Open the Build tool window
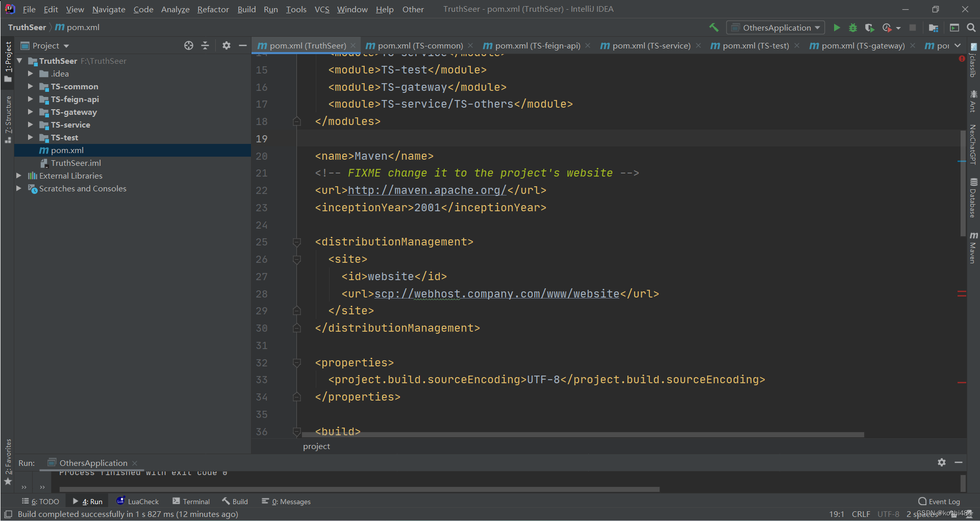 pyautogui.click(x=235, y=502)
